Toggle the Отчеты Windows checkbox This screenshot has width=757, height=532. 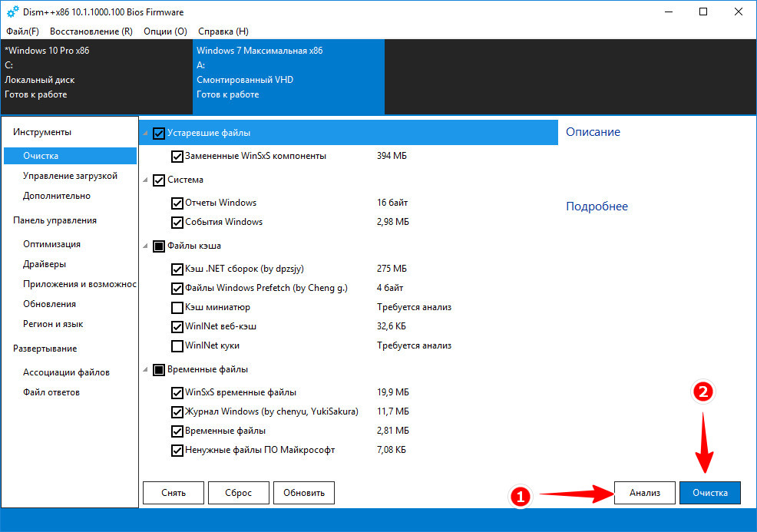tap(177, 203)
